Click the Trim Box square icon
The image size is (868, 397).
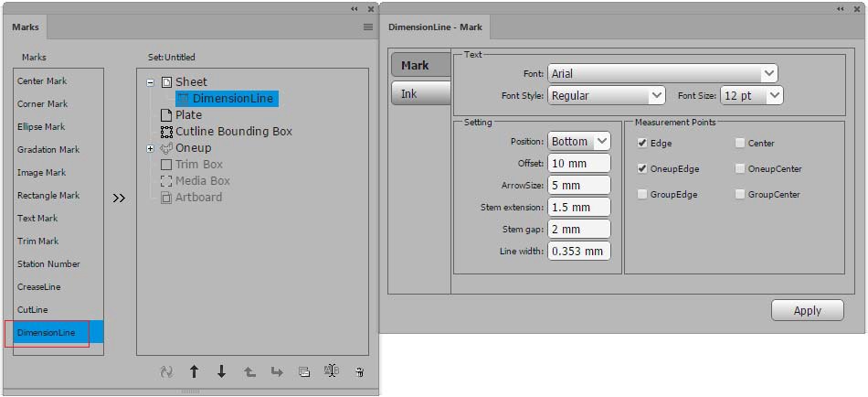(x=166, y=165)
